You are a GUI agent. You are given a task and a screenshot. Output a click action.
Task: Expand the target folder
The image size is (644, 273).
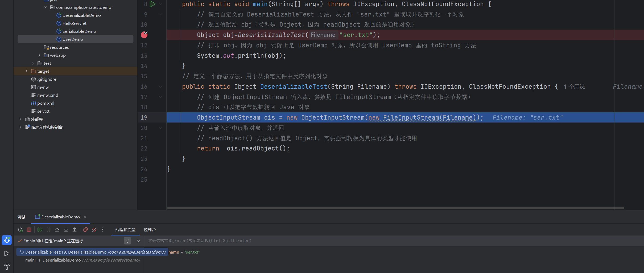point(27,71)
